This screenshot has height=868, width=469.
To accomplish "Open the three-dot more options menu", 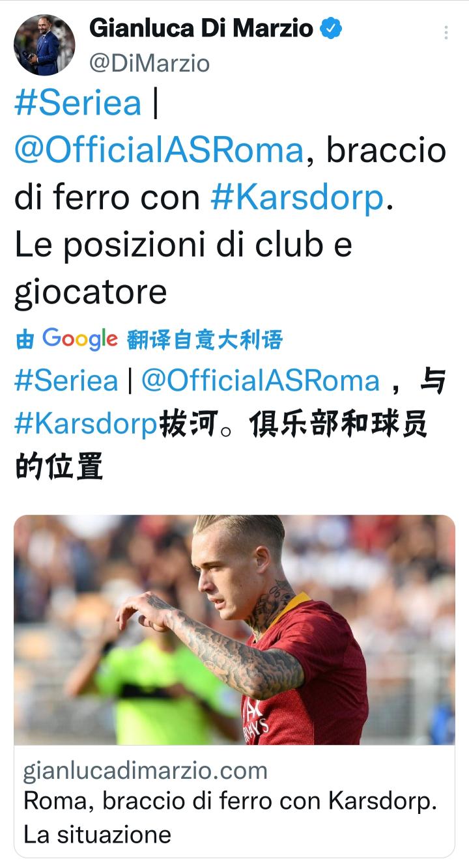I will point(446,33).
